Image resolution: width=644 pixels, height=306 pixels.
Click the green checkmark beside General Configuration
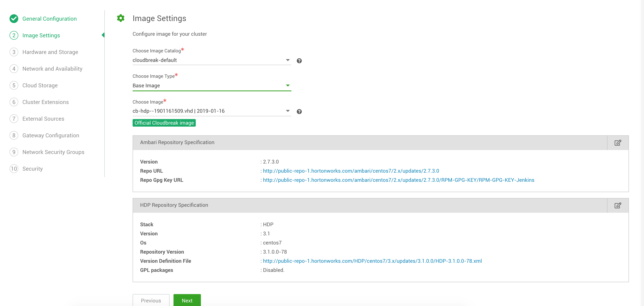point(14,18)
